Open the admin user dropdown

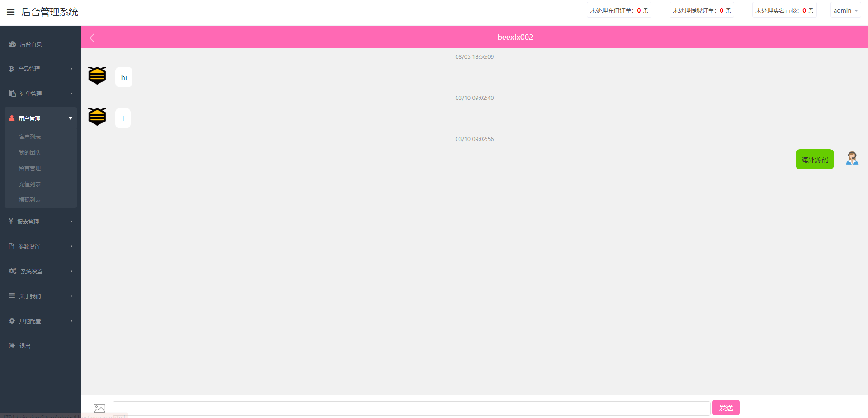[845, 10]
